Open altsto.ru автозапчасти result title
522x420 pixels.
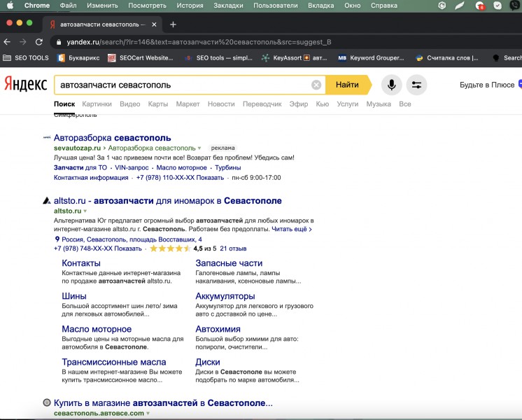pos(168,200)
